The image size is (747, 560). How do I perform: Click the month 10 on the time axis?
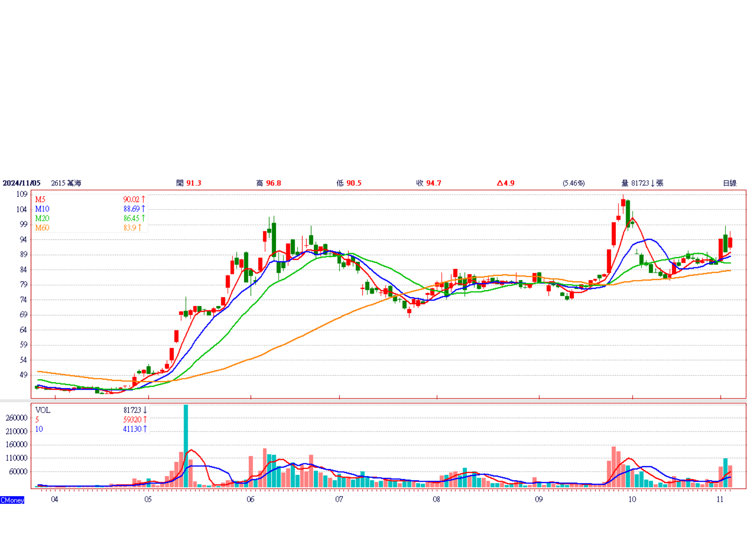tap(632, 499)
